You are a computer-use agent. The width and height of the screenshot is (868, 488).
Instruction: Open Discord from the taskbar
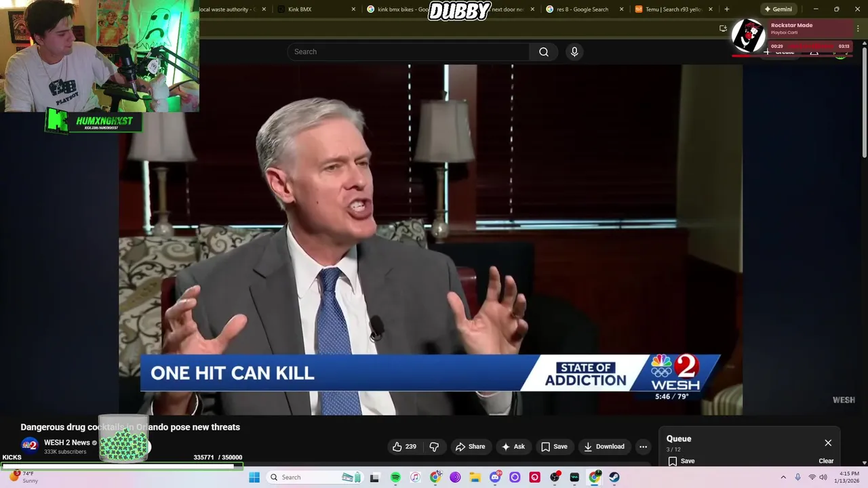point(495,477)
